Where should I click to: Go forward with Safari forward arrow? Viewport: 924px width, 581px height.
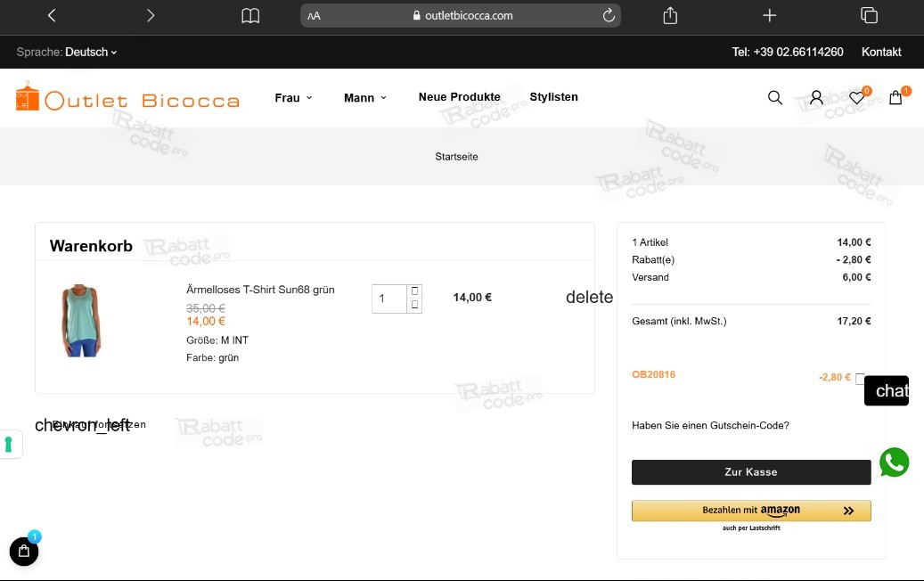pos(151,15)
